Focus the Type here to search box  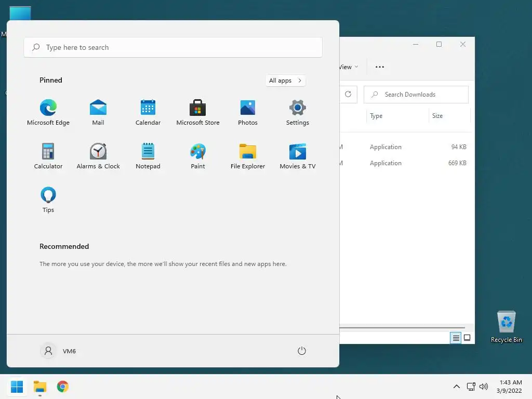(173, 47)
